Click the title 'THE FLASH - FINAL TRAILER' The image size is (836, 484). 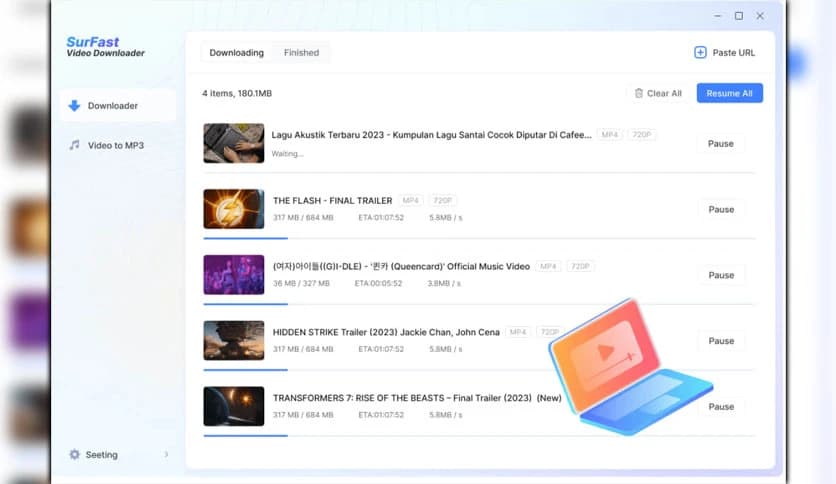(333, 200)
